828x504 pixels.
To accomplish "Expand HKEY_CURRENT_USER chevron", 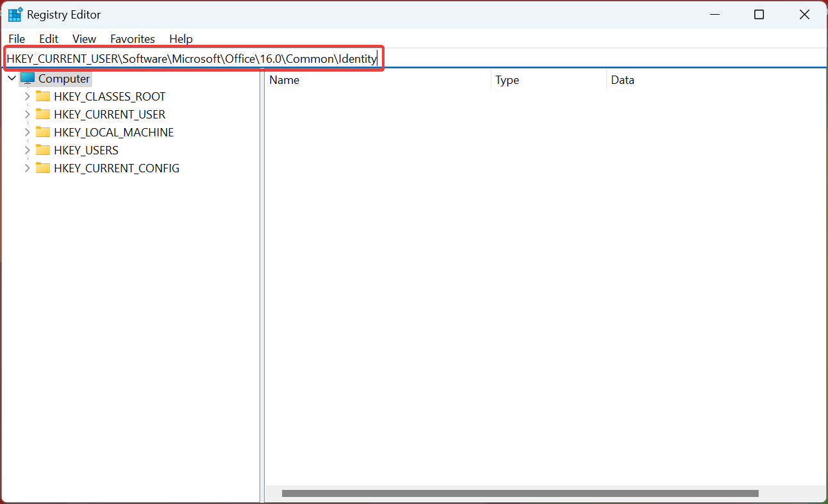I will pyautogui.click(x=27, y=115).
